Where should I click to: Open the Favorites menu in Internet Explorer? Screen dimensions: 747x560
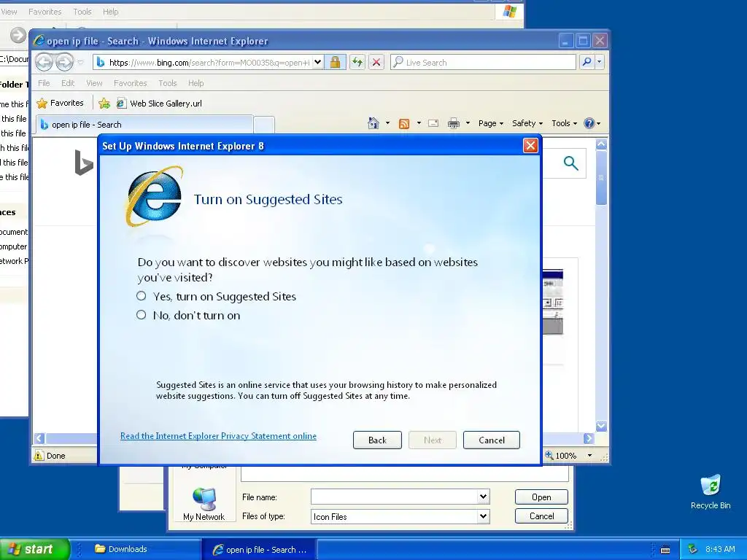[x=130, y=83]
